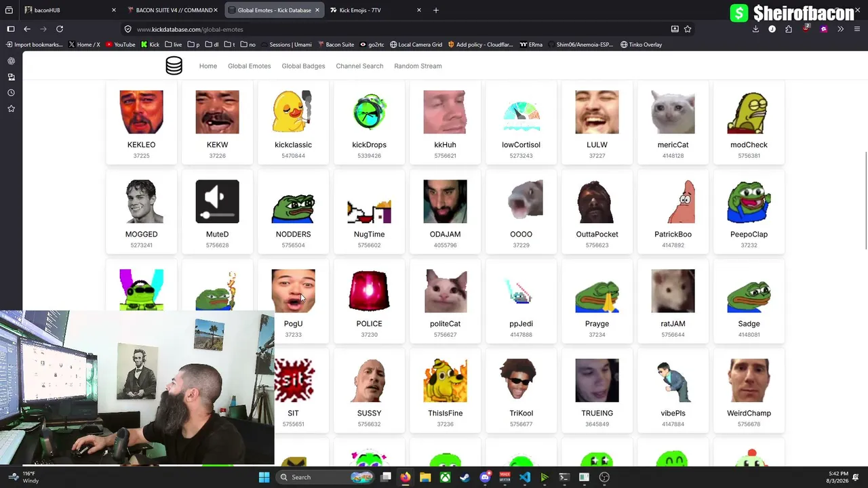The width and height of the screenshot is (868, 488).
Task: Click the Windows Start button
Action: (264, 477)
